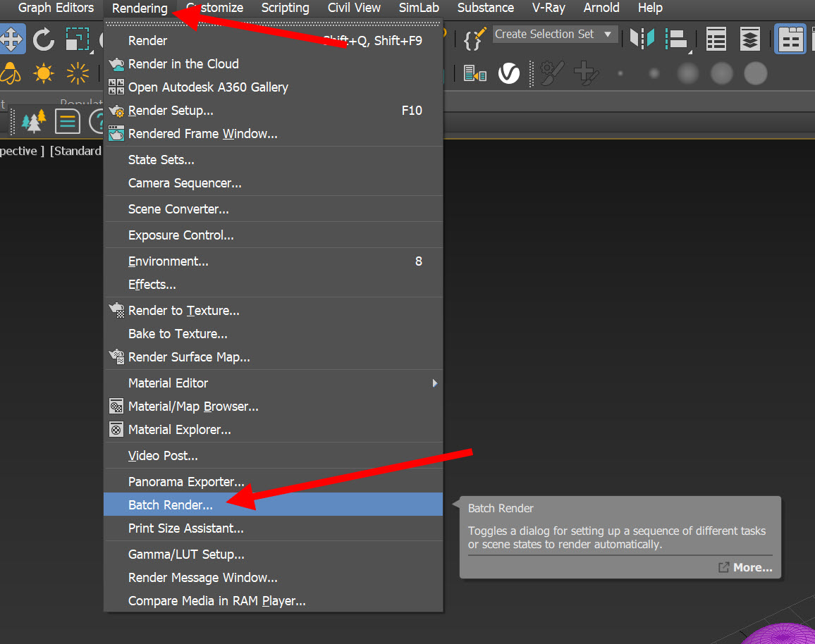The width and height of the screenshot is (815, 644).
Task: Click the V-Ray logo toolbar icon
Action: (509, 73)
